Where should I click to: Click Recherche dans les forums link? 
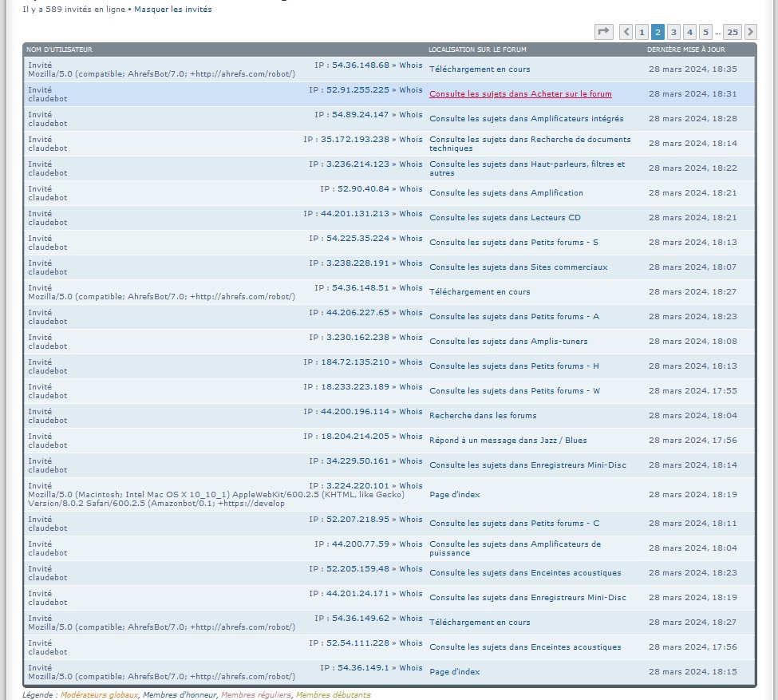click(483, 416)
